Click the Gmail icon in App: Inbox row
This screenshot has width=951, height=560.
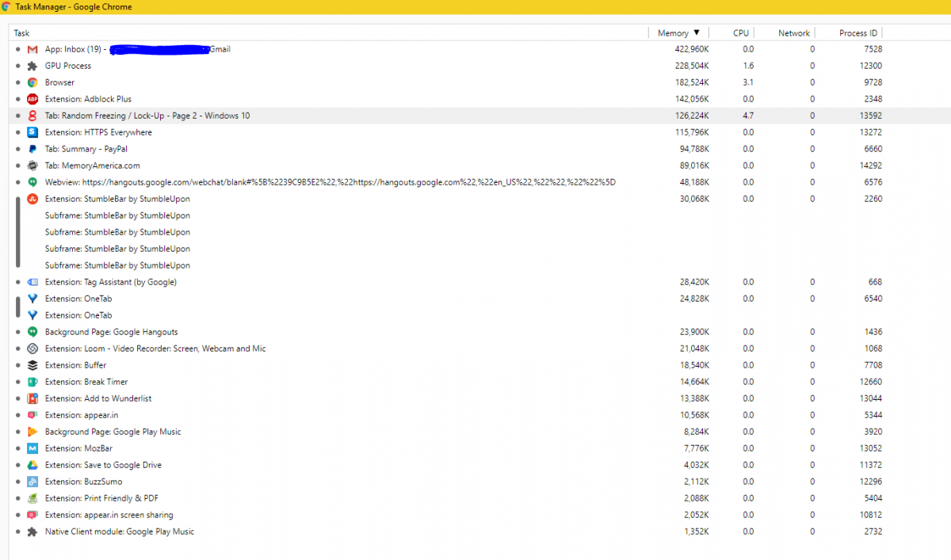coord(32,49)
